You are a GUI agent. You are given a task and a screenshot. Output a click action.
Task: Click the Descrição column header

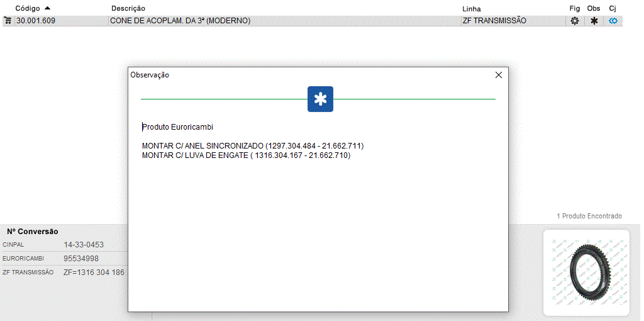tap(128, 8)
